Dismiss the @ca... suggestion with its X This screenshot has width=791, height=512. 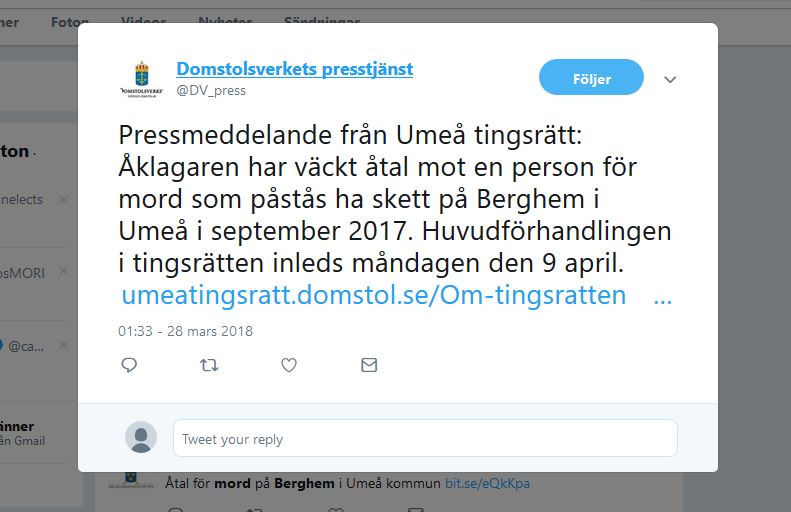[x=64, y=345]
